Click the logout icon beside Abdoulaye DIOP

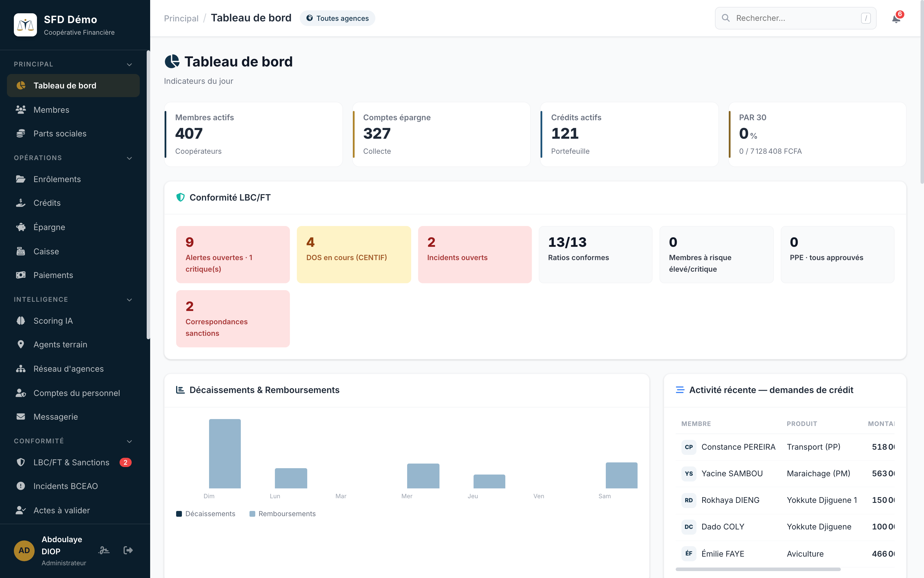coord(128,550)
